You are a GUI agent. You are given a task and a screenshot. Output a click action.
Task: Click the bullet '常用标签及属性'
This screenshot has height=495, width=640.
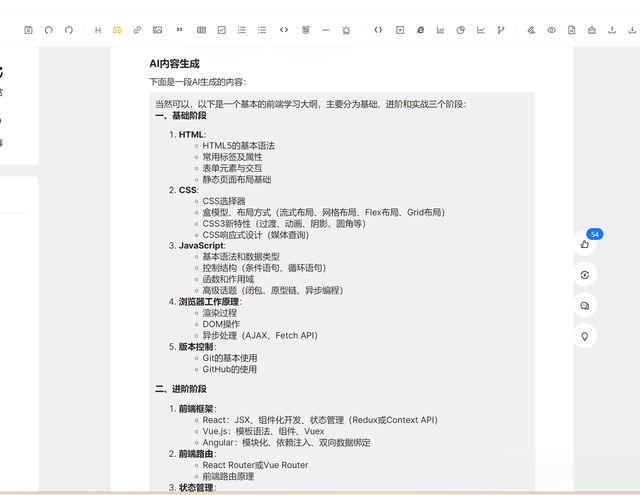point(233,157)
